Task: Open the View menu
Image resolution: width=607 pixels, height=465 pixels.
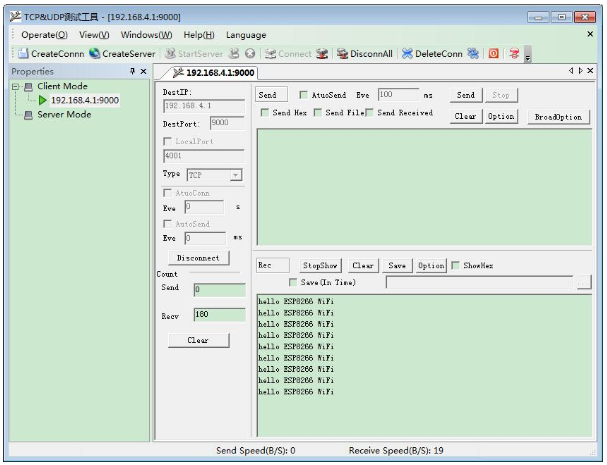Action: tap(94, 35)
